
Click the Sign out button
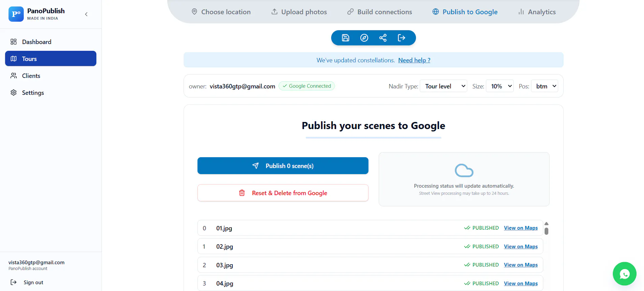(x=27, y=282)
